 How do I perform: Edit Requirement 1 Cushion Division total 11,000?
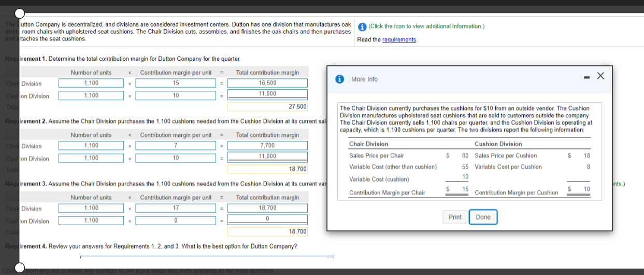[268, 94]
